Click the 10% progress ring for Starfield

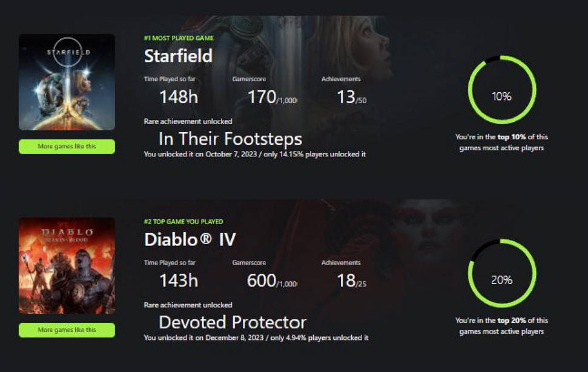pyautogui.click(x=501, y=90)
